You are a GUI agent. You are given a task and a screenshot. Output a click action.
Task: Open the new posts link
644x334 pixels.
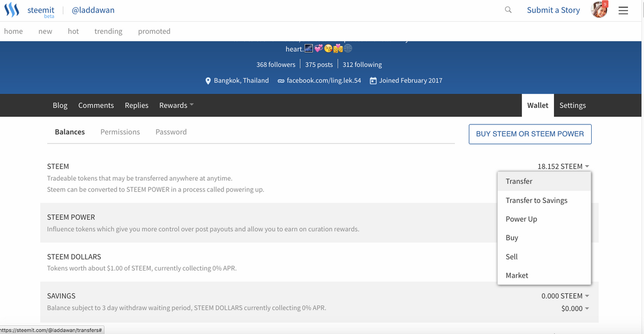(45, 31)
